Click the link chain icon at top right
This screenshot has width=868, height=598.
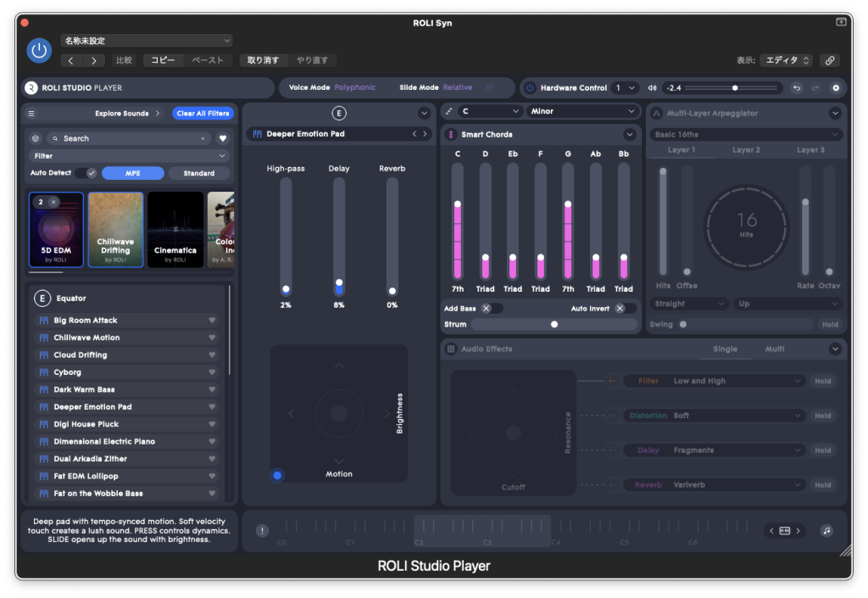pyautogui.click(x=830, y=60)
